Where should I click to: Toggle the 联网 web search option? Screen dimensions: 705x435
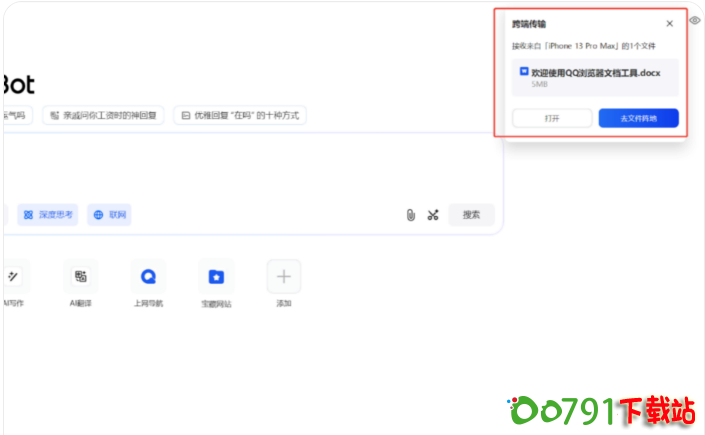point(109,215)
